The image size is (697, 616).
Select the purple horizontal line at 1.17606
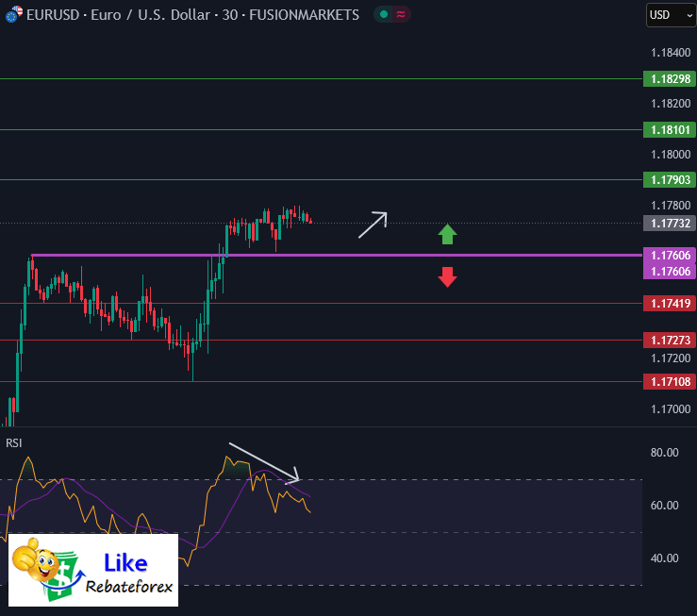(337, 255)
